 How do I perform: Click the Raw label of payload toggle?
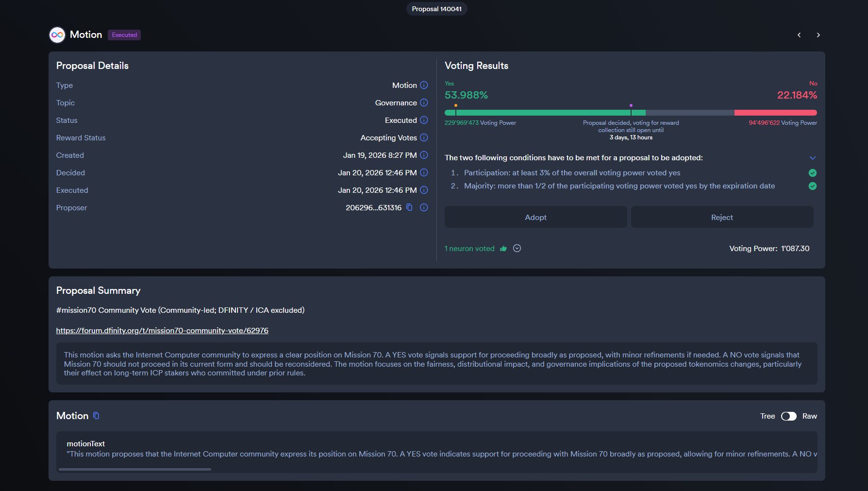[x=810, y=416]
